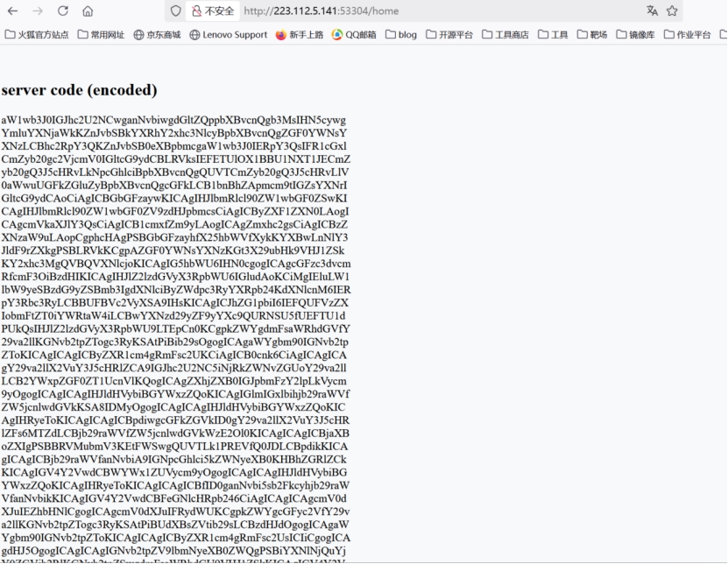Click the forward navigation arrow
Screen dimensions: 728x564
click(x=38, y=11)
